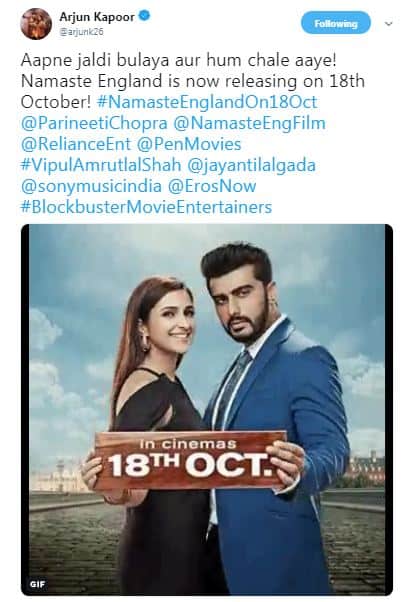Image resolution: width=416 pixels, height=602 pixels.
Task: Open hashtag #BlockbusterMovieEntertainers
Action: [x=146, y=207]
